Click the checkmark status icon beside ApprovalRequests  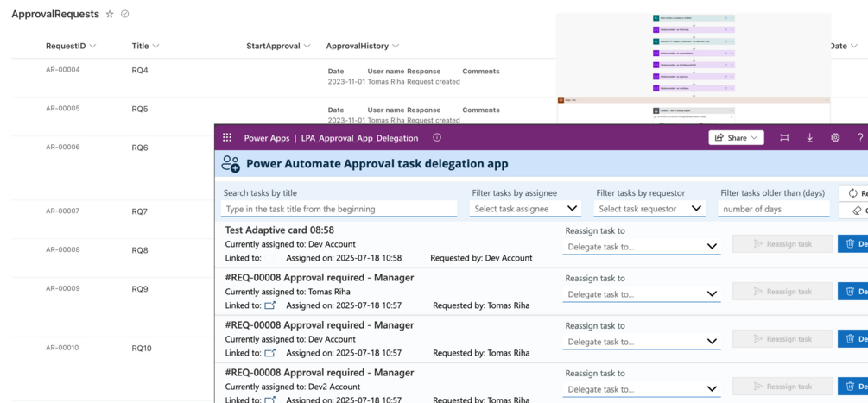[x=125, y=15]
